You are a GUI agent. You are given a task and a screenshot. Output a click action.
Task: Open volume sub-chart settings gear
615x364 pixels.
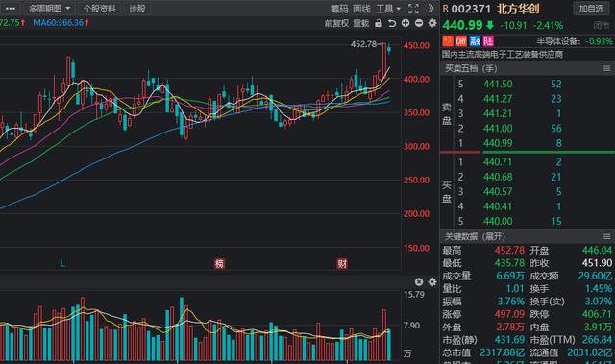tap(432, 281)
